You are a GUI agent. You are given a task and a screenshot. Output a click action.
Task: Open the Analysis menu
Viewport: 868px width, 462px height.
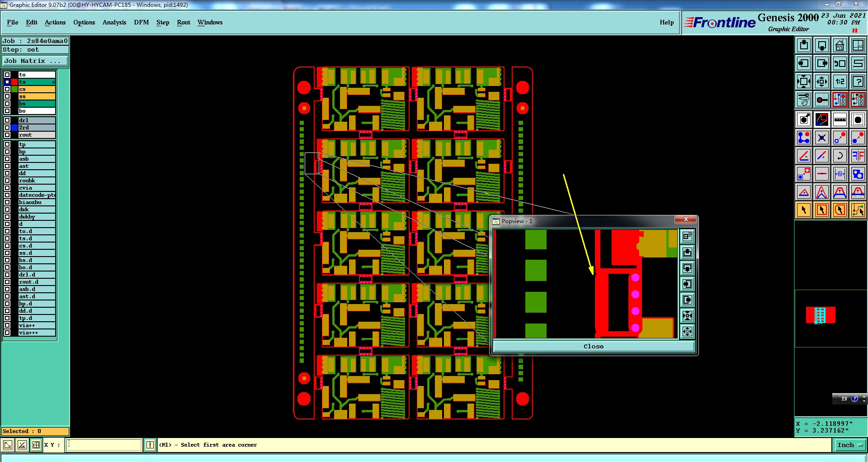114,22
